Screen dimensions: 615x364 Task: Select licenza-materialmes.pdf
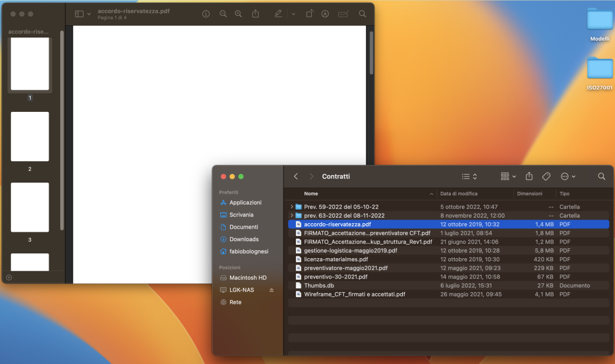[448, 259]
